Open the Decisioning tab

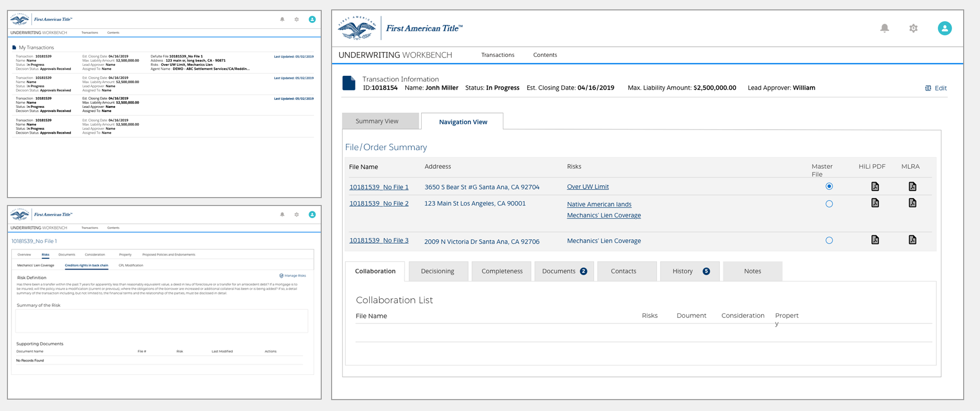click(438, 271)
